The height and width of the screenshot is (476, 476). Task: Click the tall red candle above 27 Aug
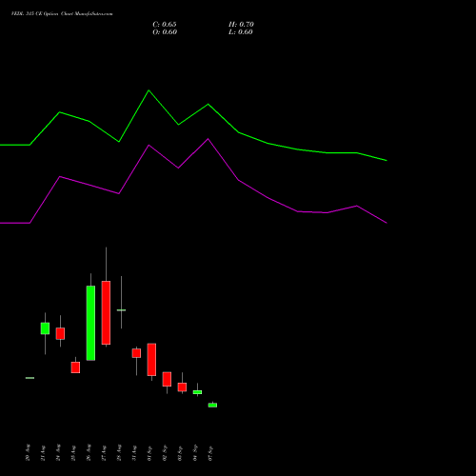pyautogui.click(x=106, y=312)
